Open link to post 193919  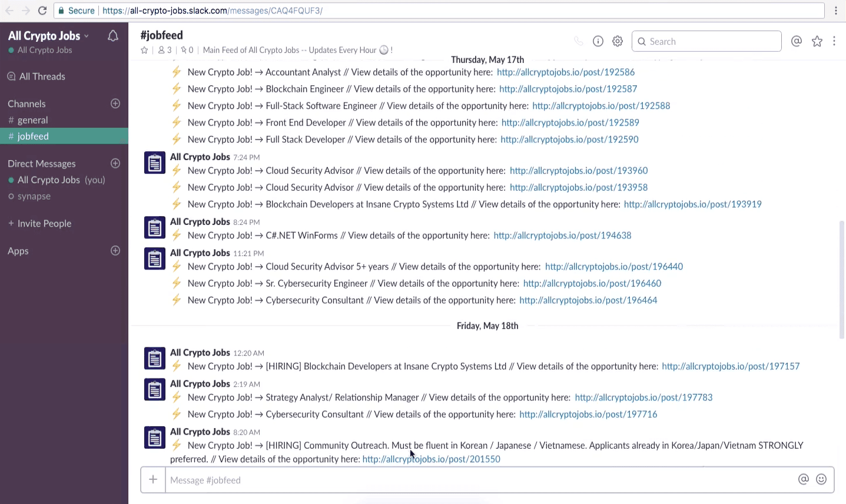(x=692, y=204)
